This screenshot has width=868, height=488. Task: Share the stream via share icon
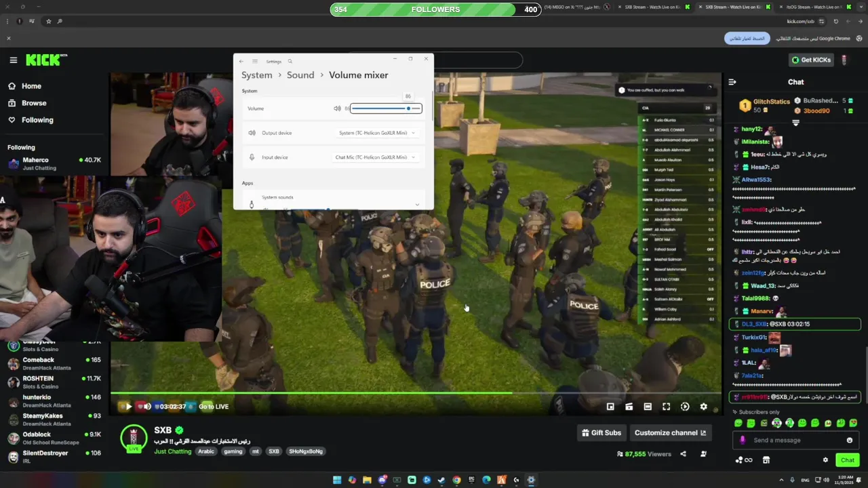point(683,454)
